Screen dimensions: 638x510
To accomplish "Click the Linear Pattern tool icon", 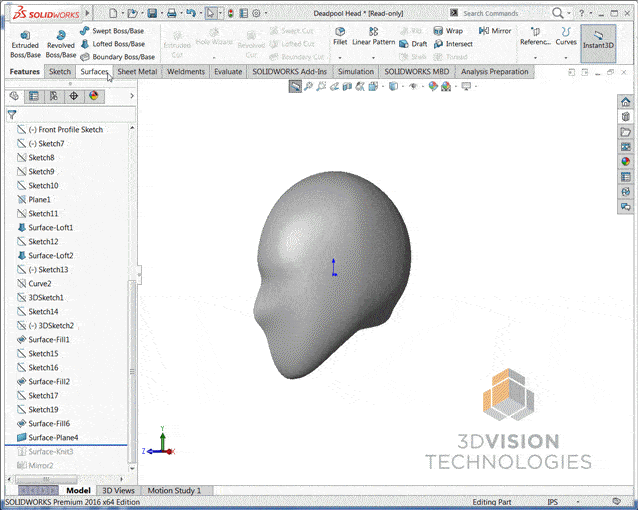I will click(374, 32).
